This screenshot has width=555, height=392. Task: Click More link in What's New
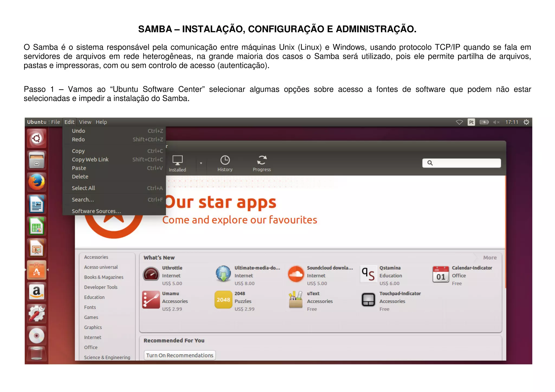490,258
